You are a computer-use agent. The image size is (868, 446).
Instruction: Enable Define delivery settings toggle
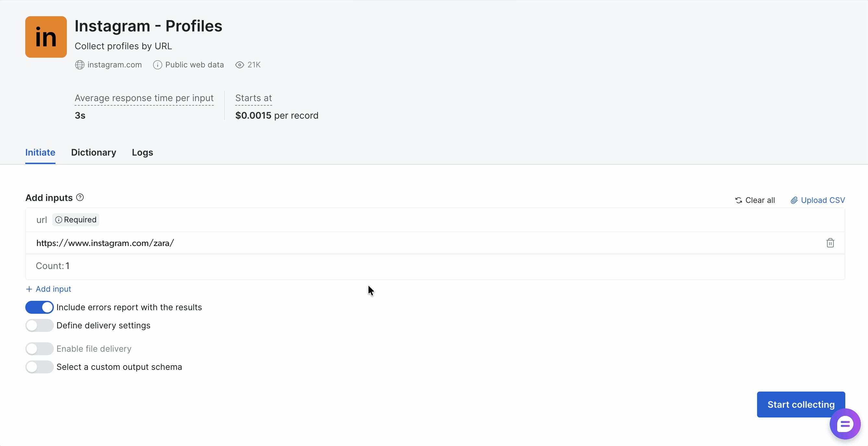click(40, 325)
